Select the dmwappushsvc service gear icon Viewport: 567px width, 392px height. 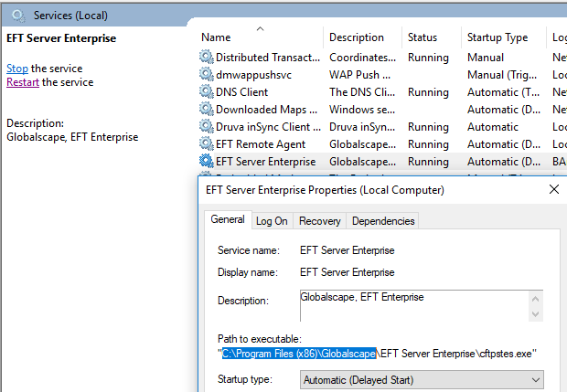(206, 74)
